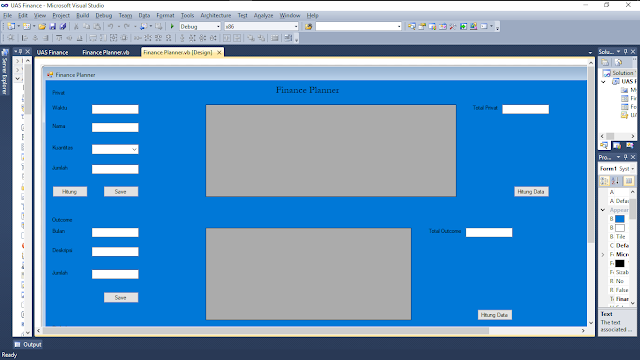
Task: Toggle Categorized view in the Properties panel
Action: coord(604,180)
